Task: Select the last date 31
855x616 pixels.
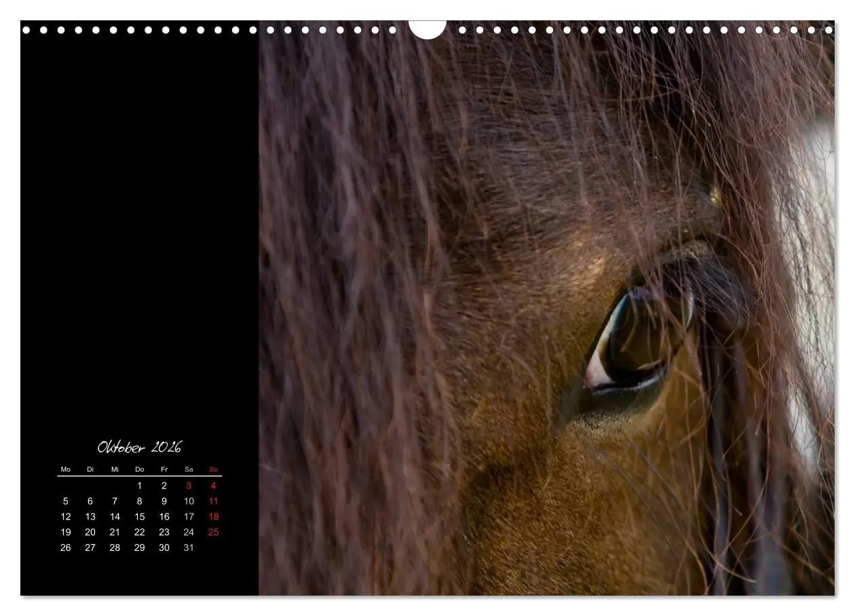Action: [x=189, y=547]
